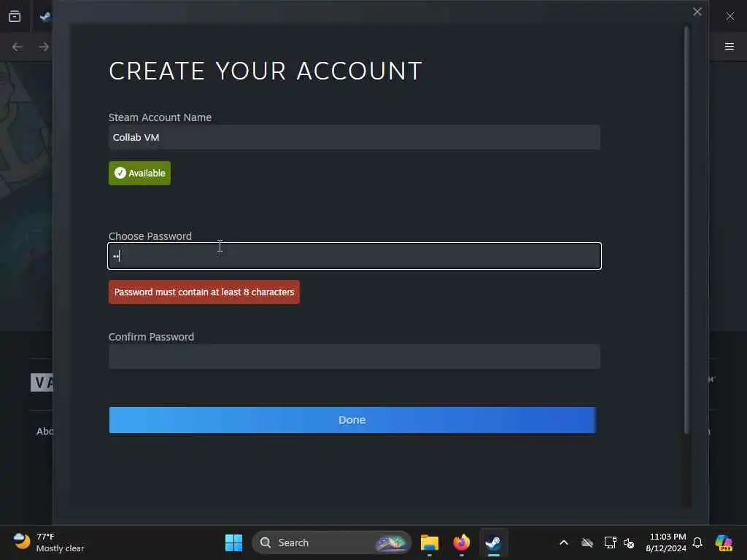Click the forward arrow in the background window
This screenshot has height=560, width=747.
pos(44,47)
